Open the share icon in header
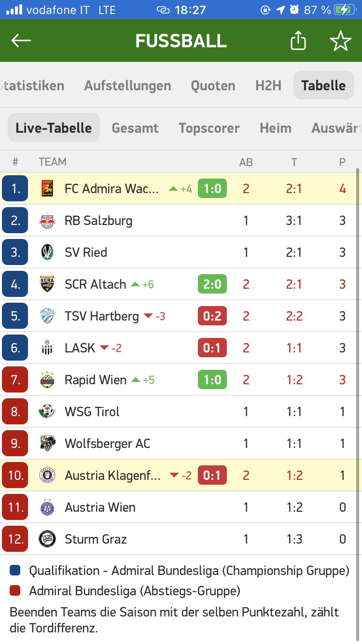This screenshot has width=362, height=644. point(298,41)
